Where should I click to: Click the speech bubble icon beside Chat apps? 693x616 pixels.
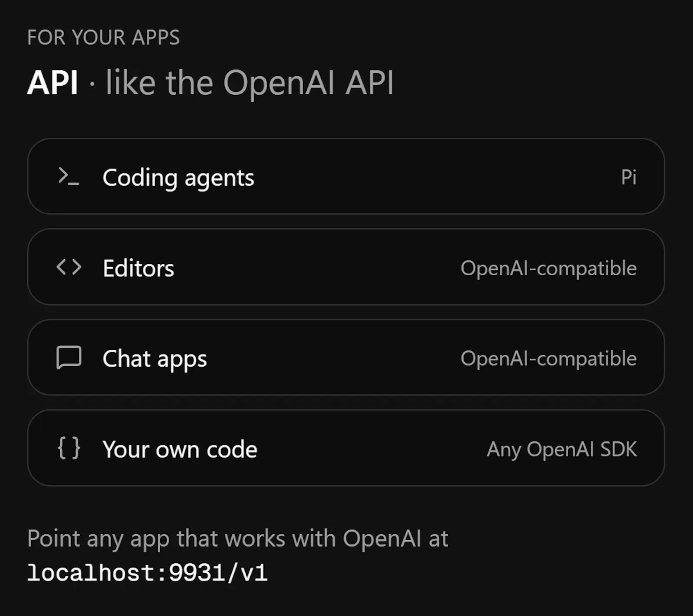pyautogui.click(x=69, y=358)
